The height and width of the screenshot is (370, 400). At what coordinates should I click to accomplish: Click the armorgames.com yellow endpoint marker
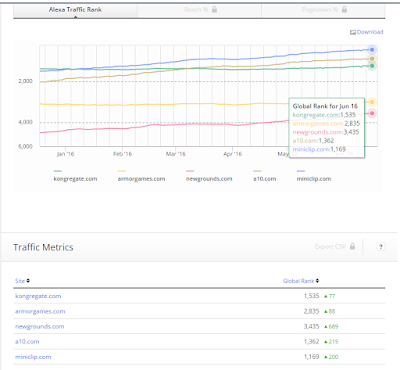point(372,102)
